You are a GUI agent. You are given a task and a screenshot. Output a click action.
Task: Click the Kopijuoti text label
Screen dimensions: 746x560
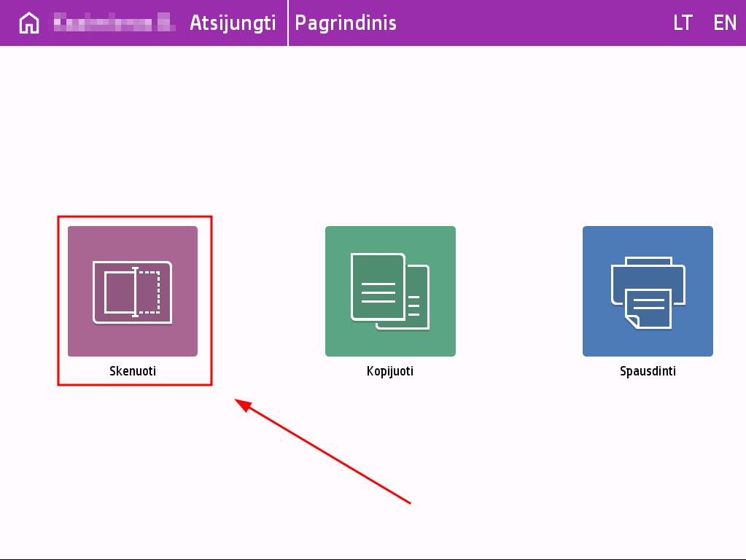coord(390,371)
